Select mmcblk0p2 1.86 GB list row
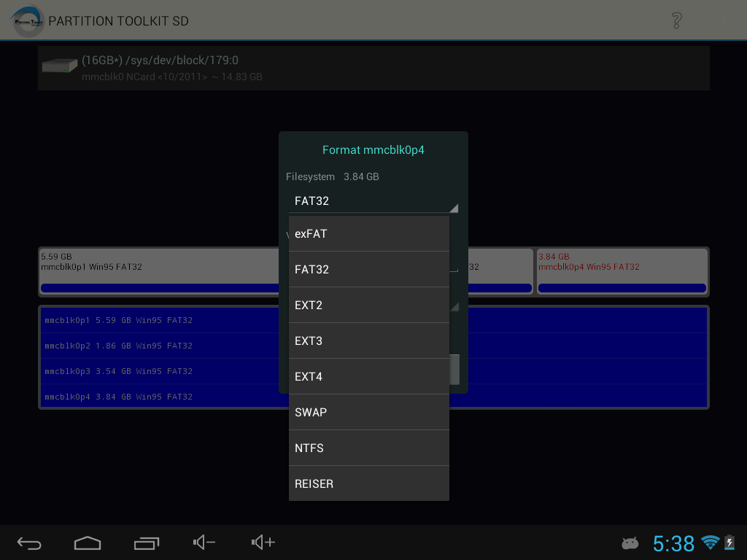This screenshot has width=747, height=560. tap(160, 346)
